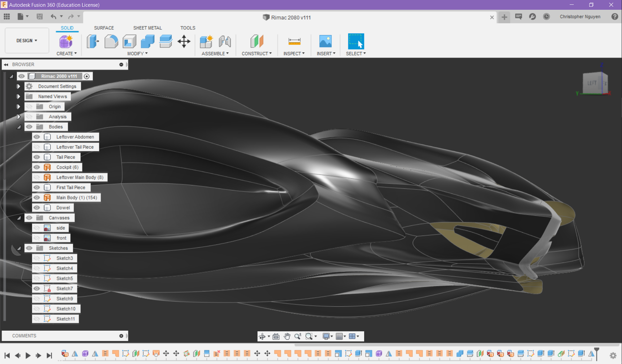This screenshot has width=622, height=364.
Task: Click the LEFT face of ViewCube
Action: (x=592, y=83)
